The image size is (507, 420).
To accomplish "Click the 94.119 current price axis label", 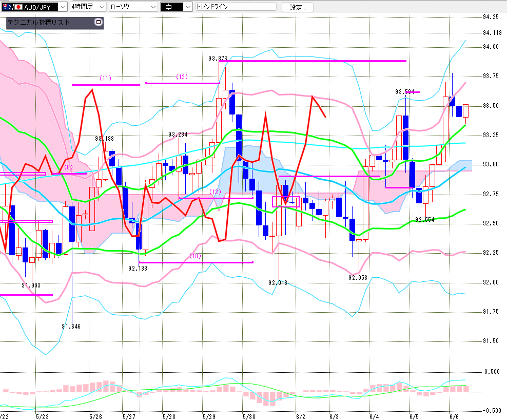I will tap(492, 33).
